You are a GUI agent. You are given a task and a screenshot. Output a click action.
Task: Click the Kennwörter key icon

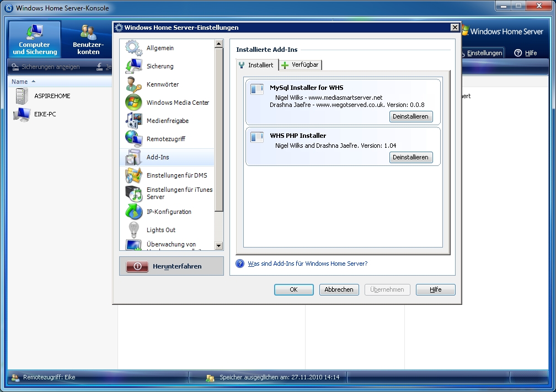tap(133, 84)
